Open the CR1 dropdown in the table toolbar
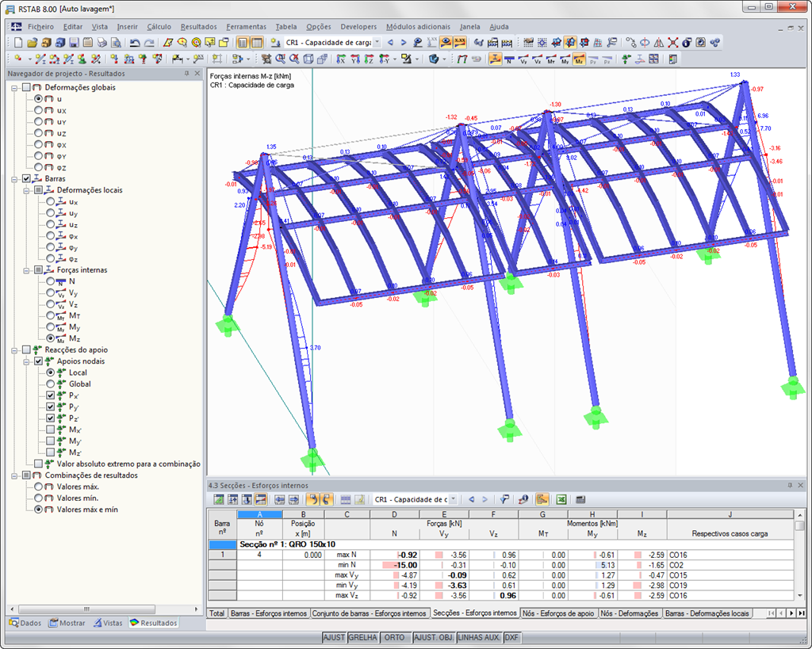 pos(453,499)
